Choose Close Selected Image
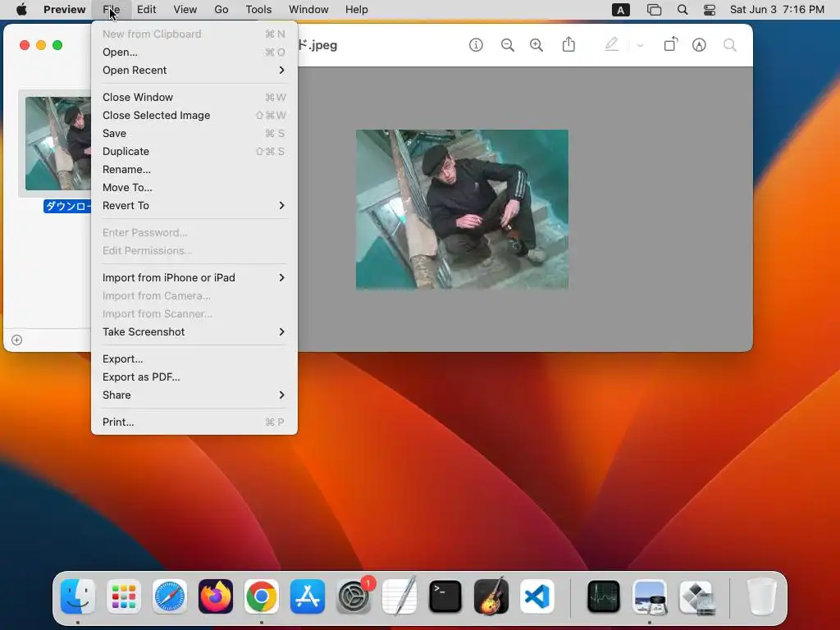 194,115
